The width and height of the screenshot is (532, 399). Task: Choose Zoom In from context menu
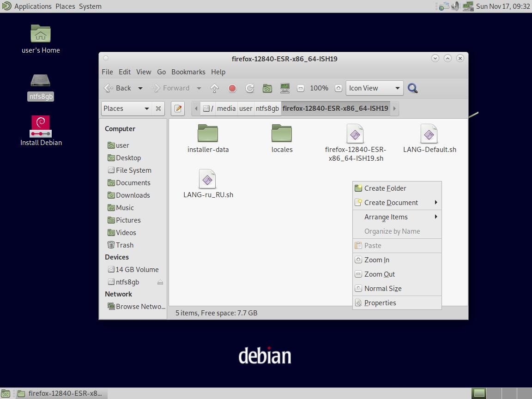click(x=397, y=260)
